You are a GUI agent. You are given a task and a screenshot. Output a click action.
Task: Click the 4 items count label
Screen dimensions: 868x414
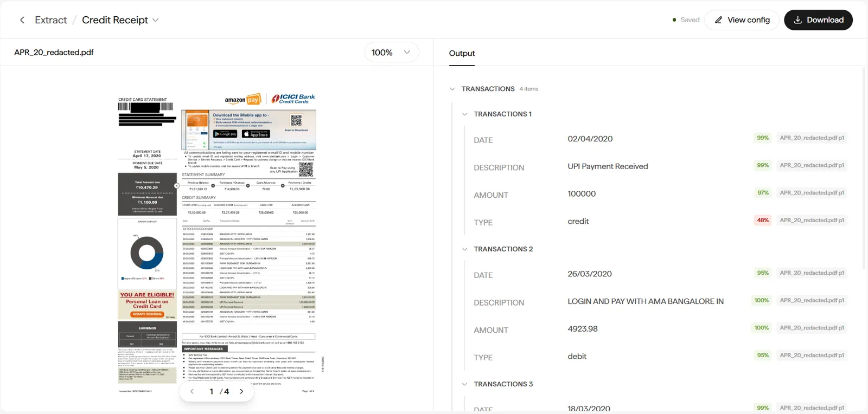click(529, 89)
